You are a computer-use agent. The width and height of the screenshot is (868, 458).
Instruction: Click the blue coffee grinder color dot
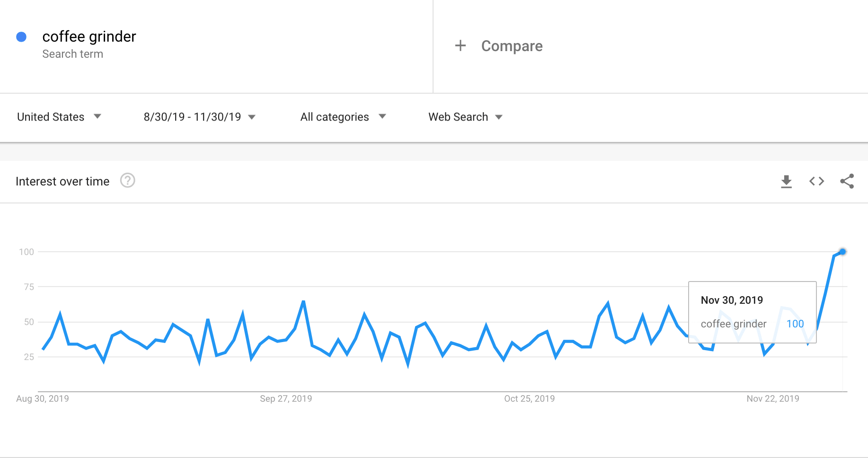(21, 37)
